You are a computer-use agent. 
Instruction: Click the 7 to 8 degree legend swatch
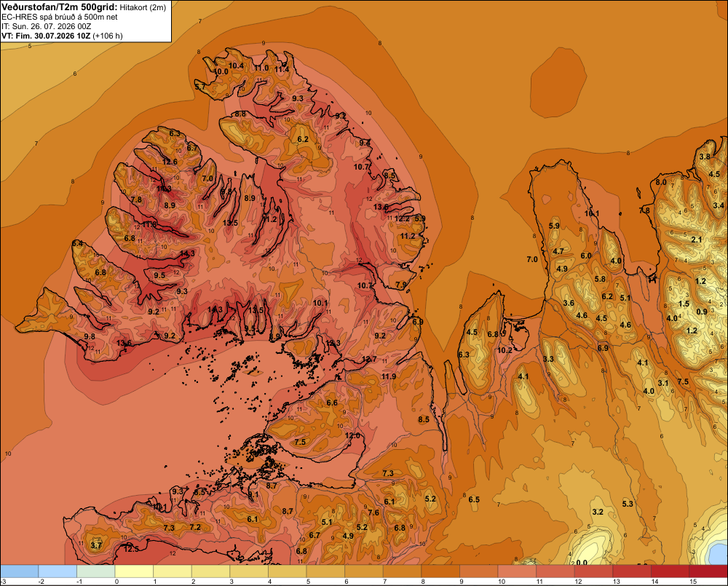(402, 571)
